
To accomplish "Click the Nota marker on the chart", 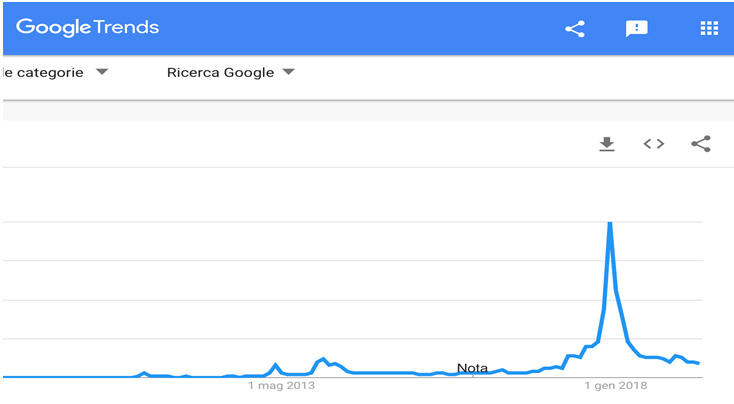I will tap(472, 368).
